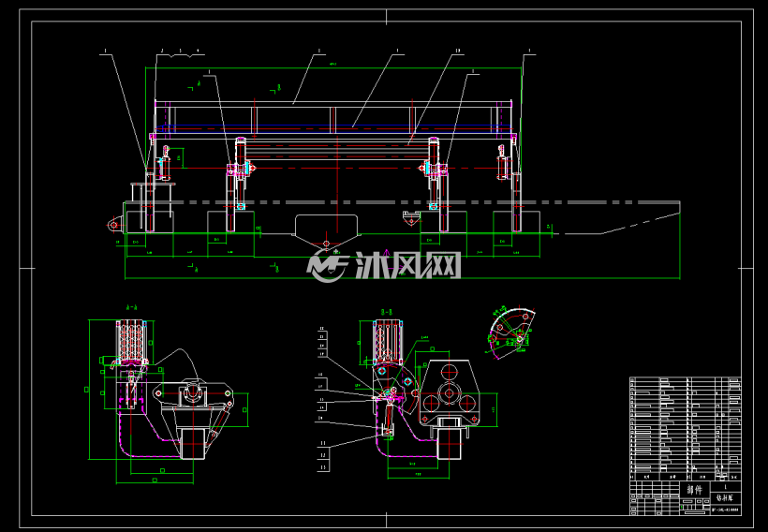Select the three-circle housing in B-B view

pos(450,393)
